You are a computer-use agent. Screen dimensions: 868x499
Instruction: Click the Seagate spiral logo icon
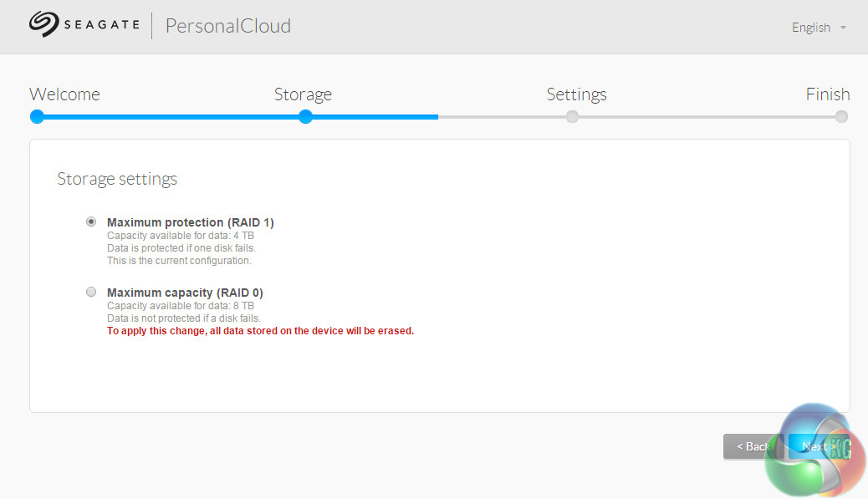click(43, 24)
